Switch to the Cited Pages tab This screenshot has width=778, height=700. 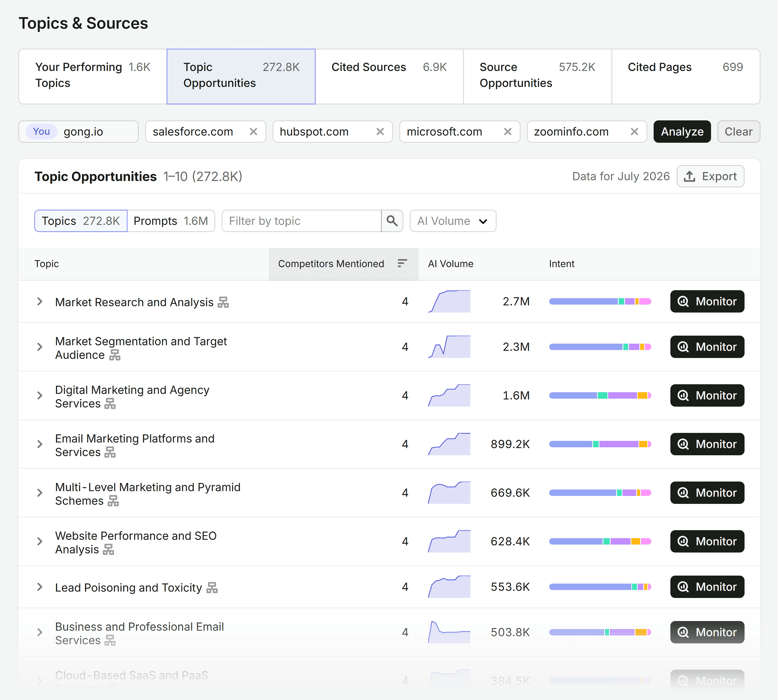pyautogui.click(x=686, y=76)
